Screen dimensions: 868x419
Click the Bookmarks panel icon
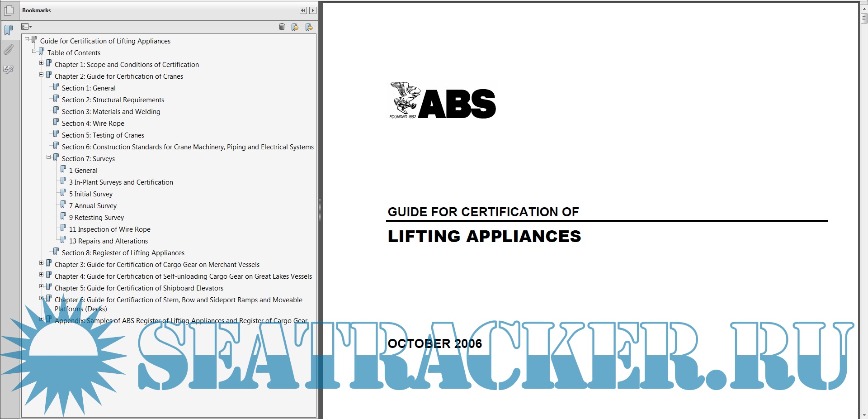pos(9,30)
